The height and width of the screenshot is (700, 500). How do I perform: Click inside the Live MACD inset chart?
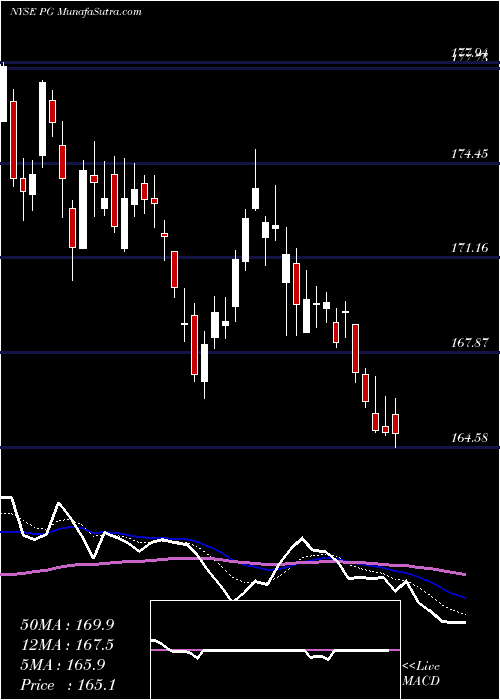(x=275, y=650)
